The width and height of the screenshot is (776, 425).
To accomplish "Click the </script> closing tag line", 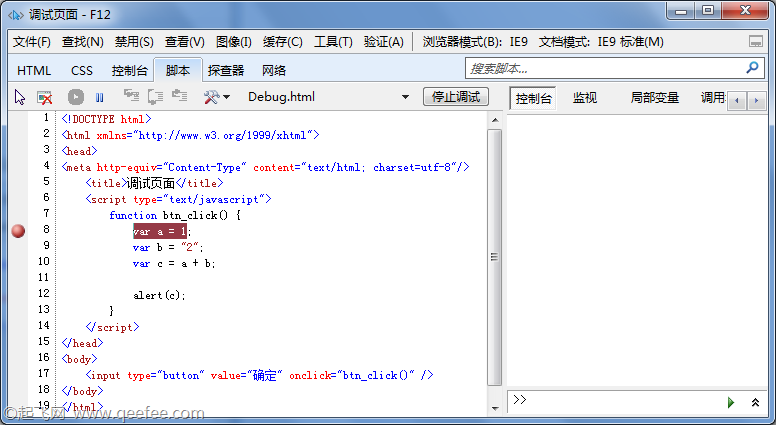I will click(x=112, y=327).
